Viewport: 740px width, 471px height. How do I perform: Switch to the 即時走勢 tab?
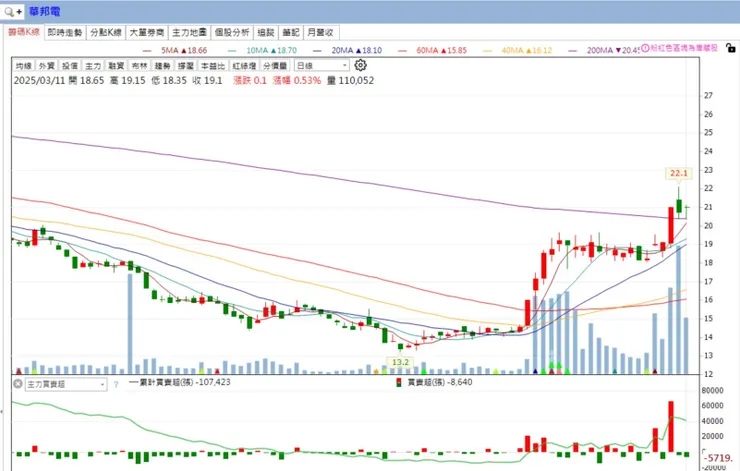point(65,33)
